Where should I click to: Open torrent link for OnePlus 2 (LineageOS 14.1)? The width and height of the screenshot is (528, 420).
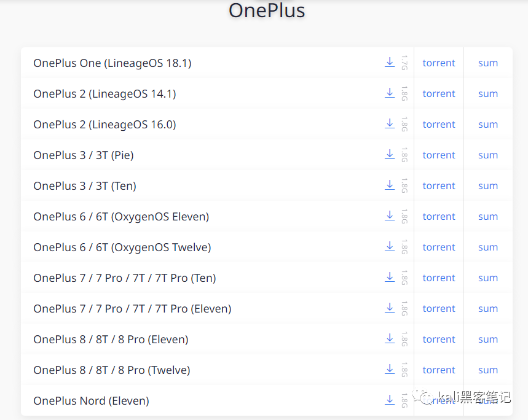[439, 93]
